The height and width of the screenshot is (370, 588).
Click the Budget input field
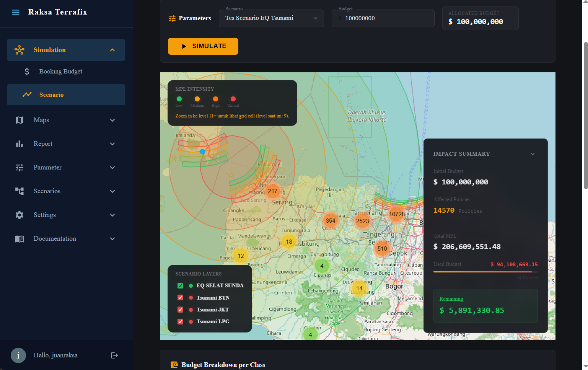coord(383,18)
